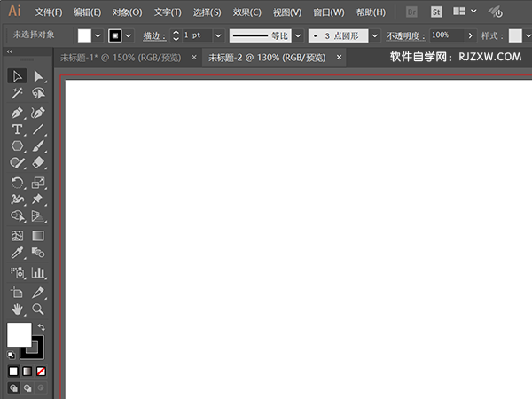Open the 文件(F) menu
The image size is (532, 399).
point(49,12)
